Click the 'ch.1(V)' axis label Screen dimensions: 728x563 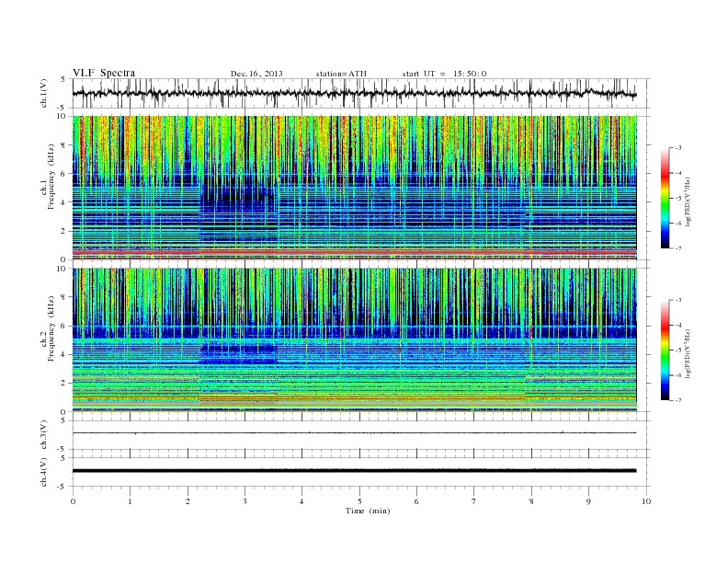(44, 94)
